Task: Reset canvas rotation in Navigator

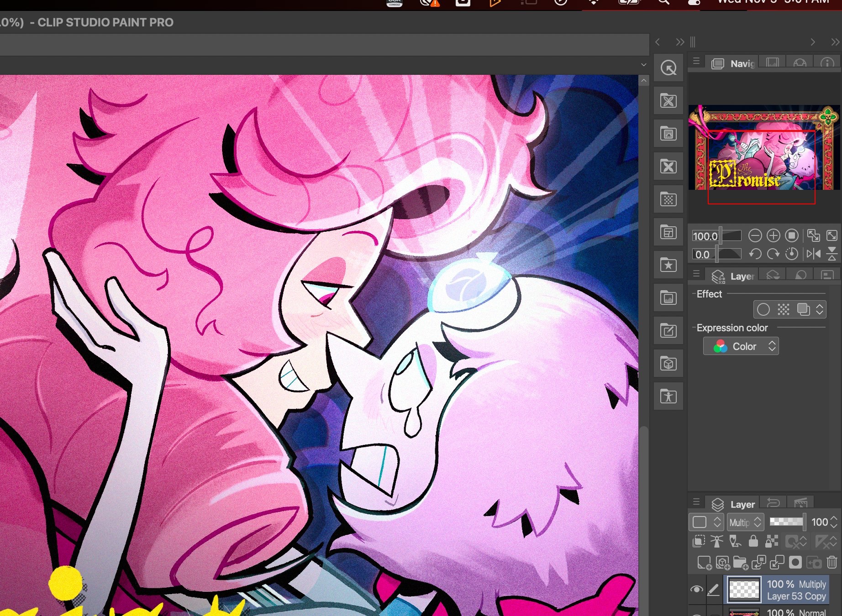Action: coord(791,254)
